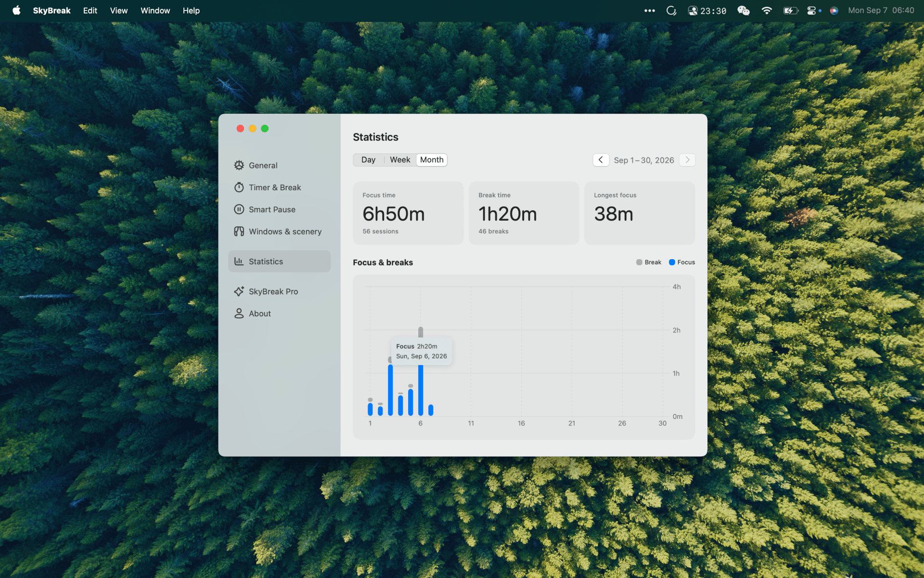This screenshot has width=924, height=578.
Task: Click the blue Focus legend dot
Action: 672,263
